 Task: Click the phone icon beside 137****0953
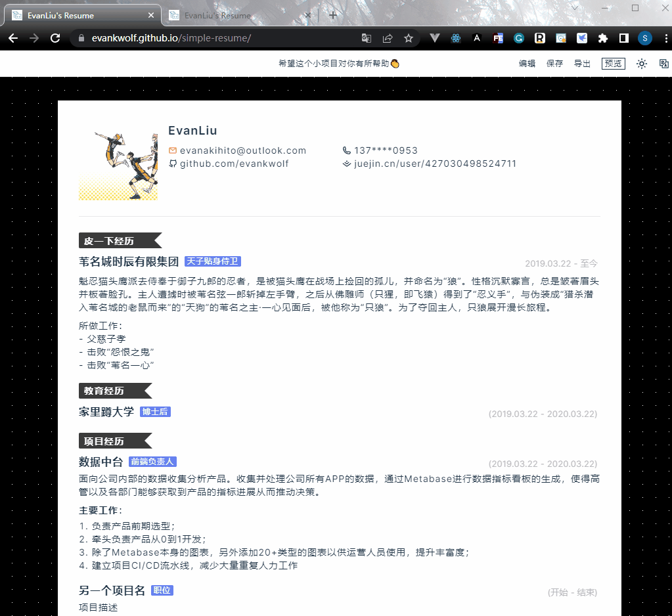point(345,150)
